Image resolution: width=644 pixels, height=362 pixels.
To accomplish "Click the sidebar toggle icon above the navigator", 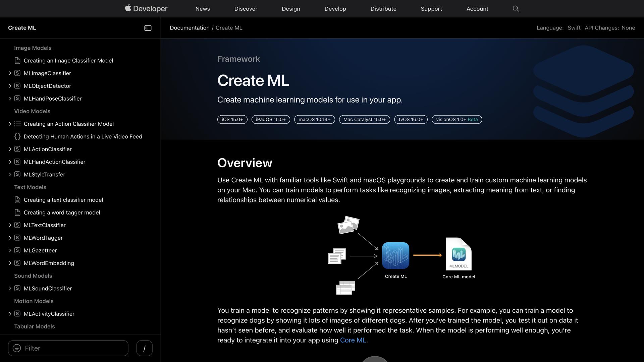I will tap(148, 28).
